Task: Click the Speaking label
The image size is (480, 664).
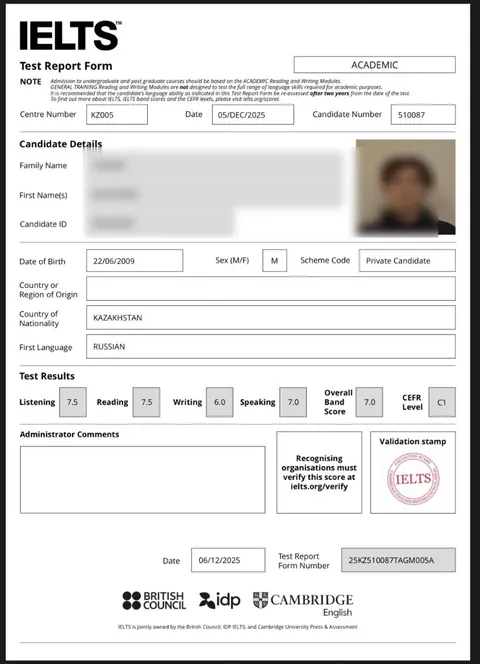Action: pos(258,402)
